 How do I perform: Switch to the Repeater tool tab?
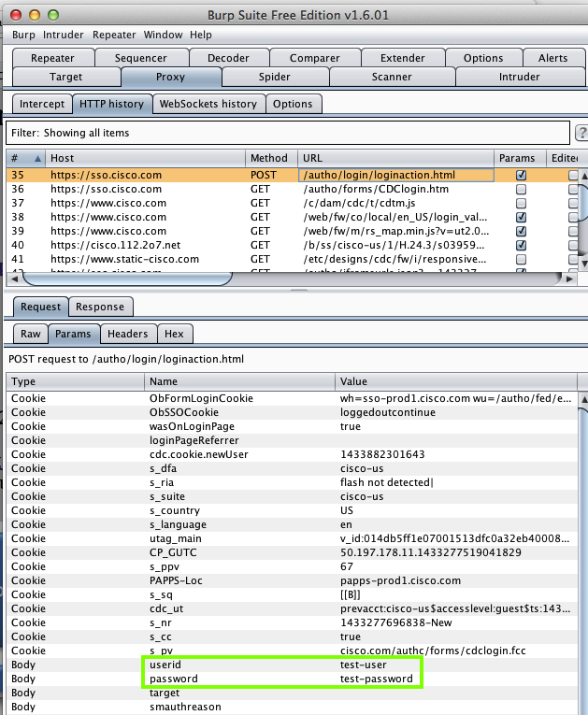click(53, 58)
